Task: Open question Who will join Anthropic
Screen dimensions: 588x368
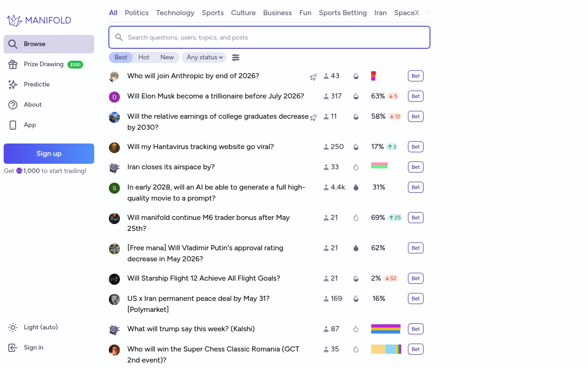Action: 193,76
